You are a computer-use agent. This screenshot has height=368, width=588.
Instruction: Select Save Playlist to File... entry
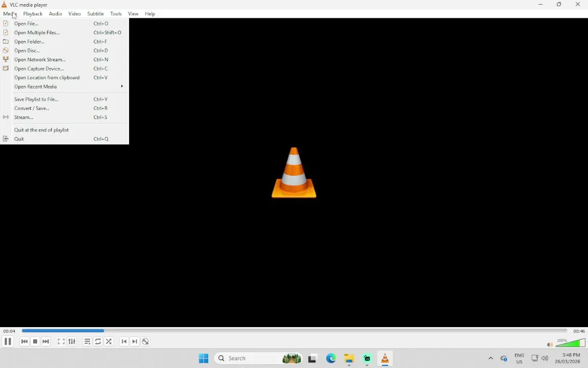64,100
